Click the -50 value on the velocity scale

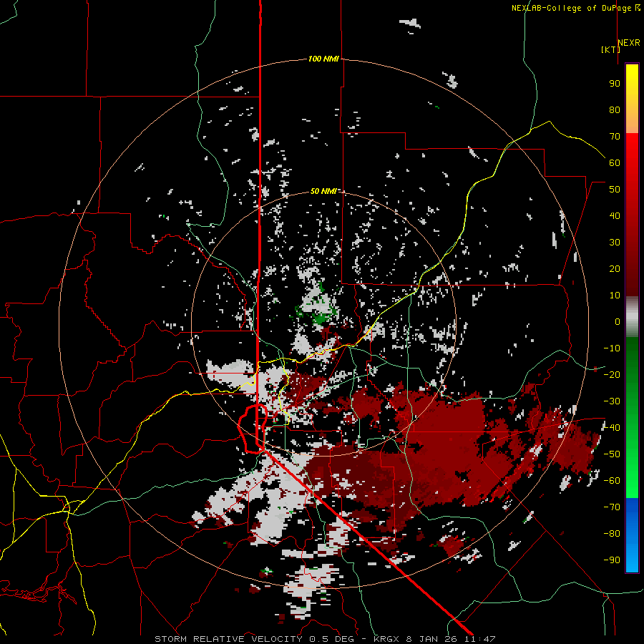click(x=612, y=454)
